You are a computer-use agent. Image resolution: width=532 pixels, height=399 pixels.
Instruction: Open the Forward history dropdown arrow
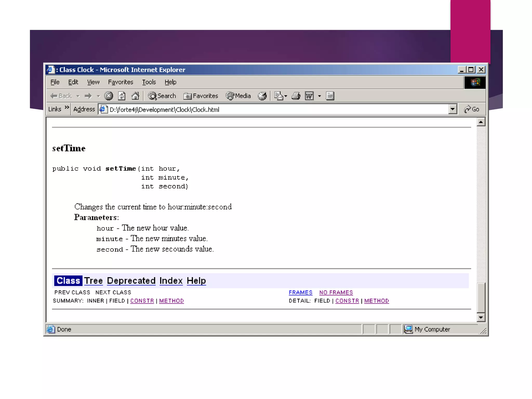98,96
